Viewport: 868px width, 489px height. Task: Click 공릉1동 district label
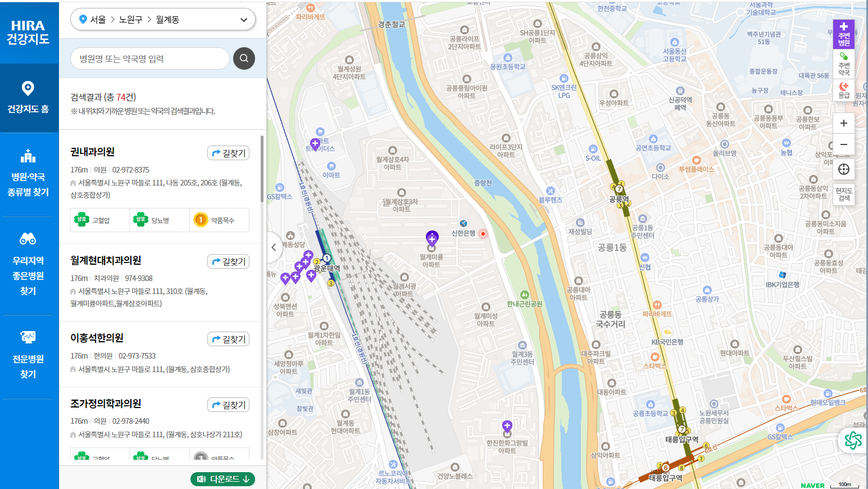(612, 247)
